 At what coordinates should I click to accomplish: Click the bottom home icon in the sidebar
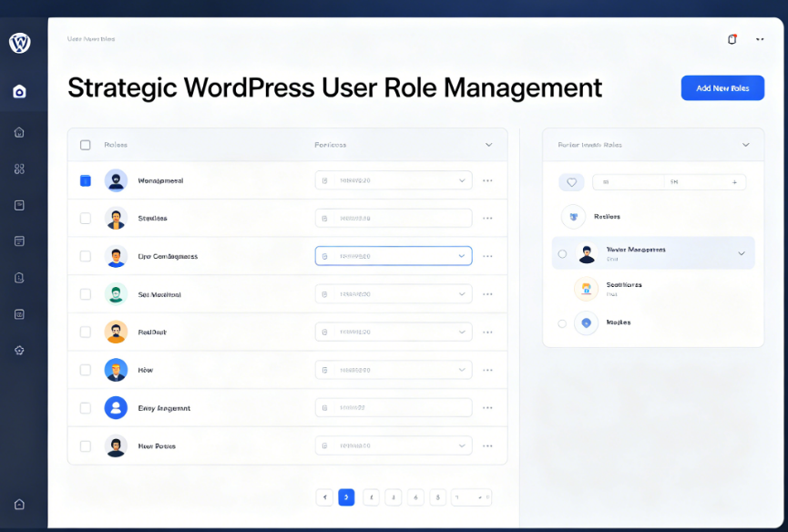[19, 504]
